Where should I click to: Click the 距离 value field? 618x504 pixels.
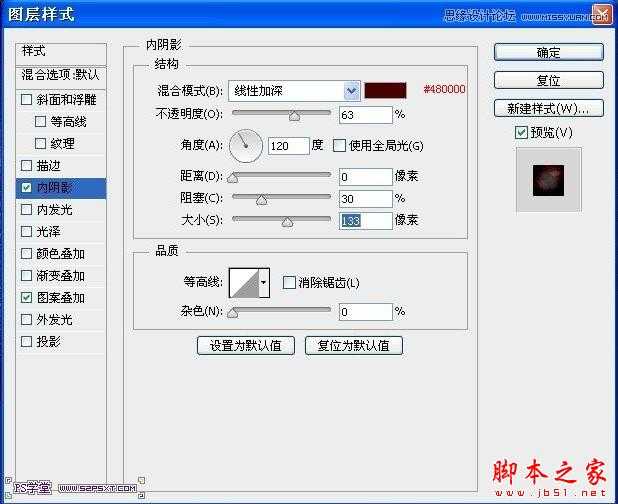click(366, 177)
